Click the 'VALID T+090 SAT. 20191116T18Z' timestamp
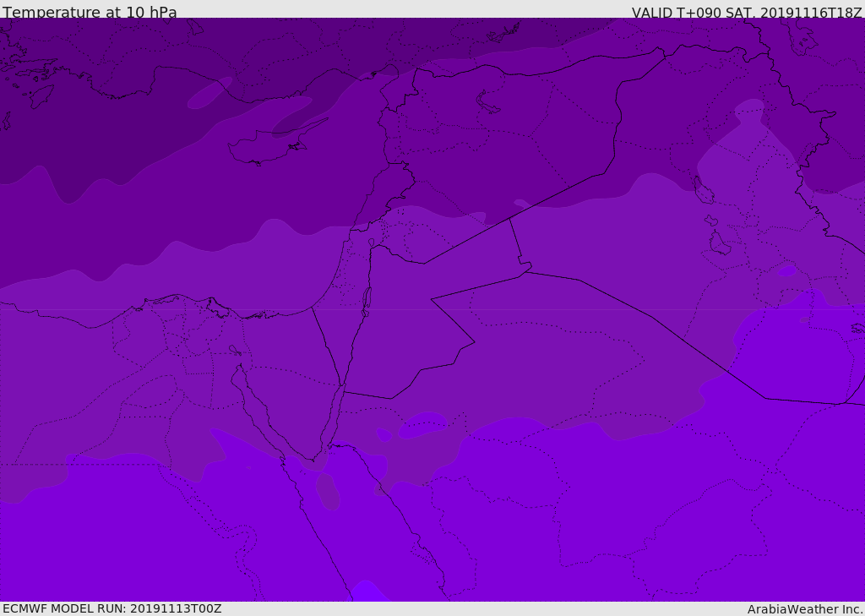The image size is (865, 616). (x=747, y=13)
